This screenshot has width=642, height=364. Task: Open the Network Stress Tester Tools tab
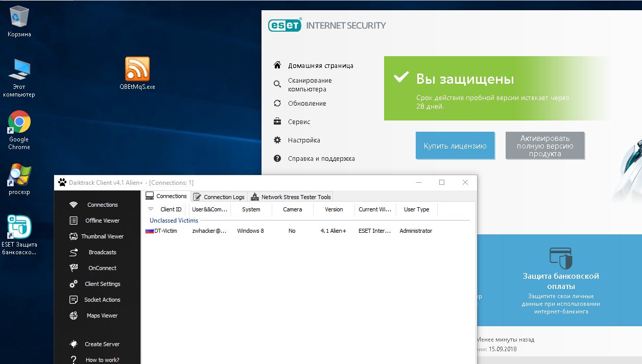pos(291,197)
